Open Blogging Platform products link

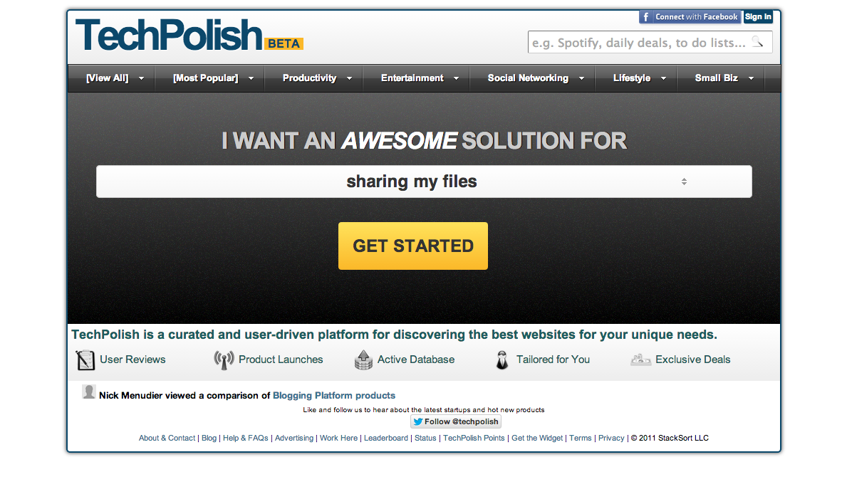pos(334,396)
